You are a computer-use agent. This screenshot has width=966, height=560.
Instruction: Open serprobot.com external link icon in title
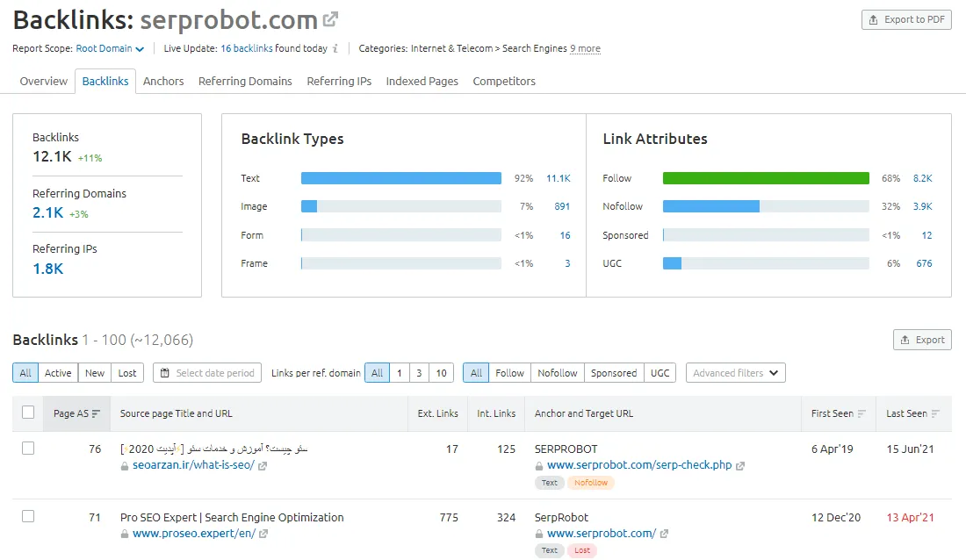click(x=331, y=19)
